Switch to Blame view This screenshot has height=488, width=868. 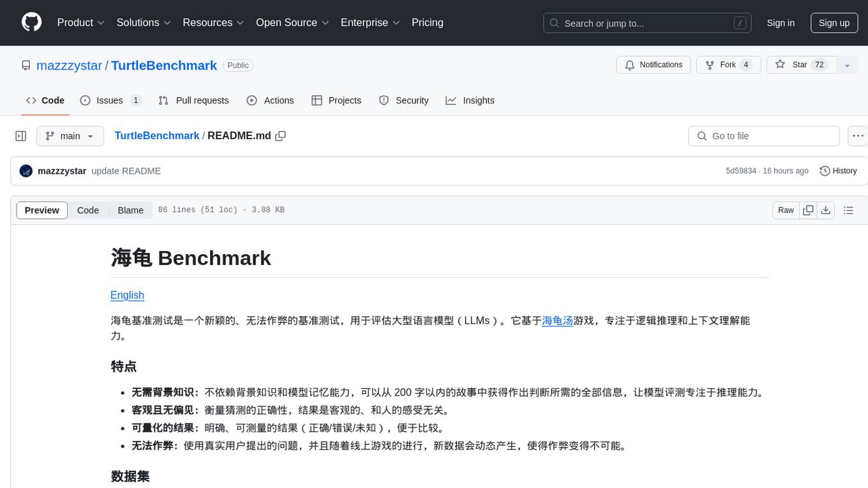(130, 210)
